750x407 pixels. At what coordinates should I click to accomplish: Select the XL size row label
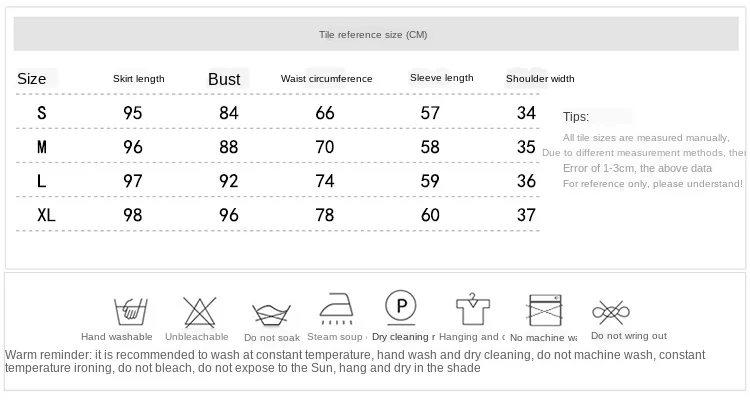click(46, 215)
